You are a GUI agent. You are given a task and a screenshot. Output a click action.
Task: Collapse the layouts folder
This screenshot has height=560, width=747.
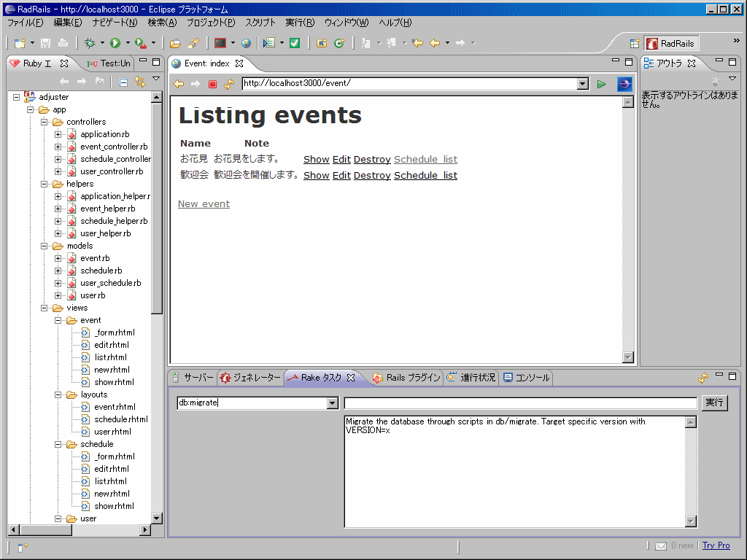[58, 394]
